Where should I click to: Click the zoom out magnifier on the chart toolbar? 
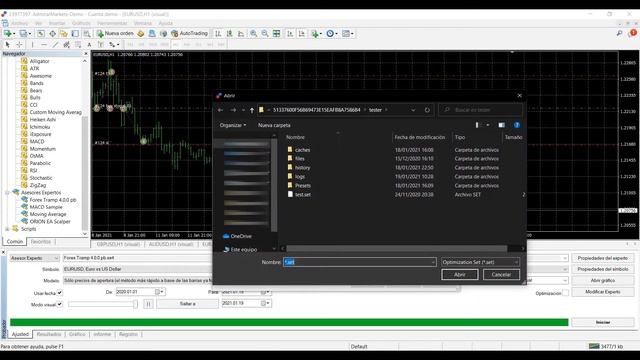click(265, 33)
